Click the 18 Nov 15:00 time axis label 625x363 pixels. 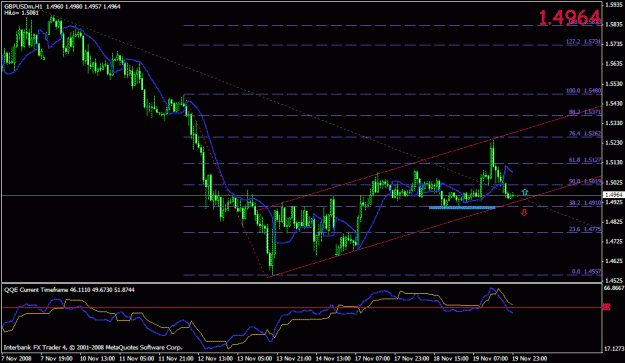tap(451, 358)
